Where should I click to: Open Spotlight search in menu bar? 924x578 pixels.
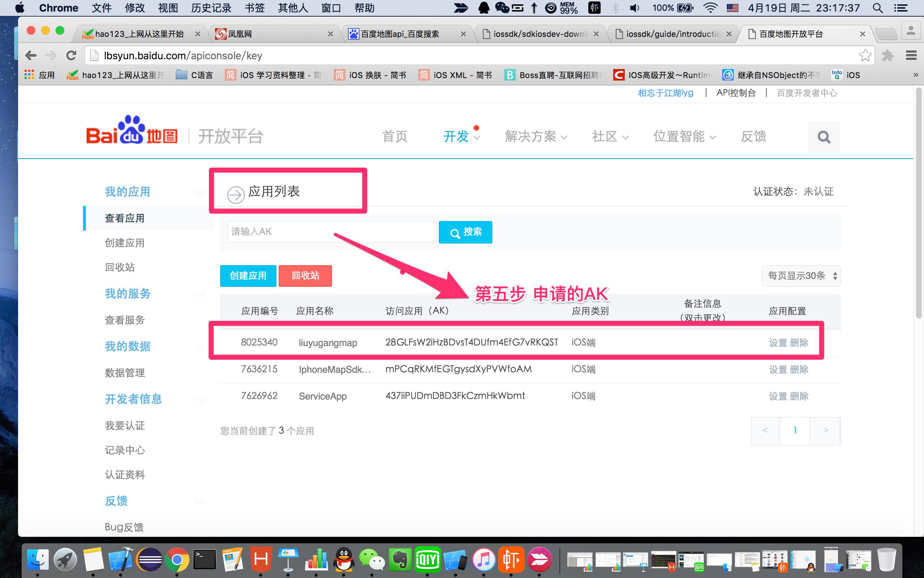[x=877, y=8]
